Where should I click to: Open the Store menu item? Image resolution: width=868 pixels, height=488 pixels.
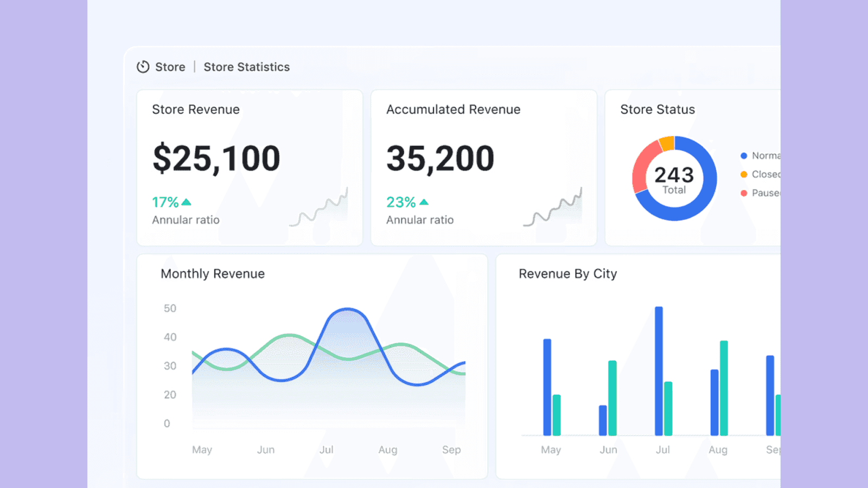tap(170, 67)
